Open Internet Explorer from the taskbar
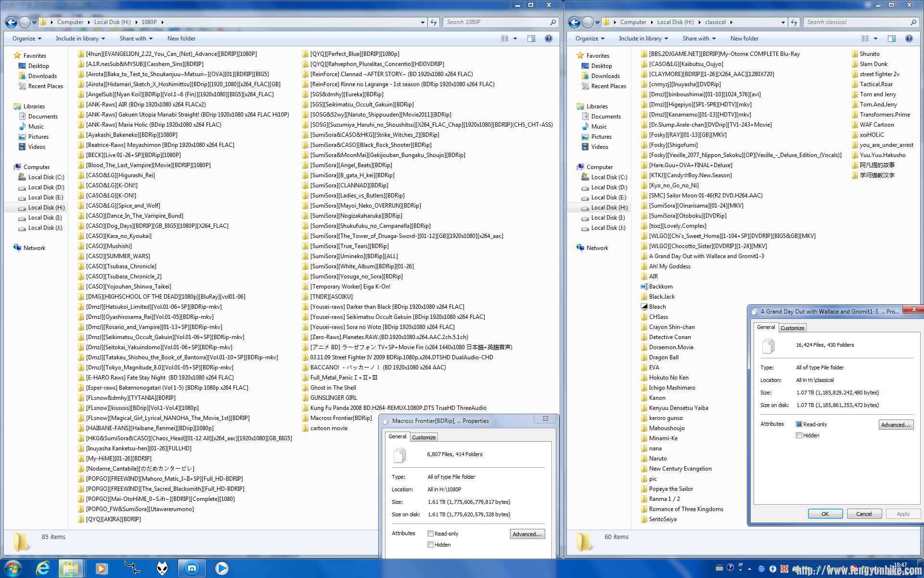924x578 pixels. click(43, 568)
